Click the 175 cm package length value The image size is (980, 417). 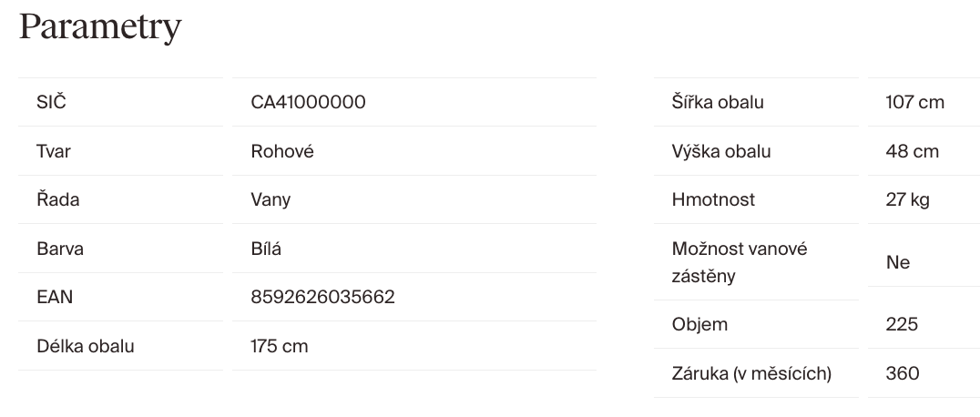280,346
